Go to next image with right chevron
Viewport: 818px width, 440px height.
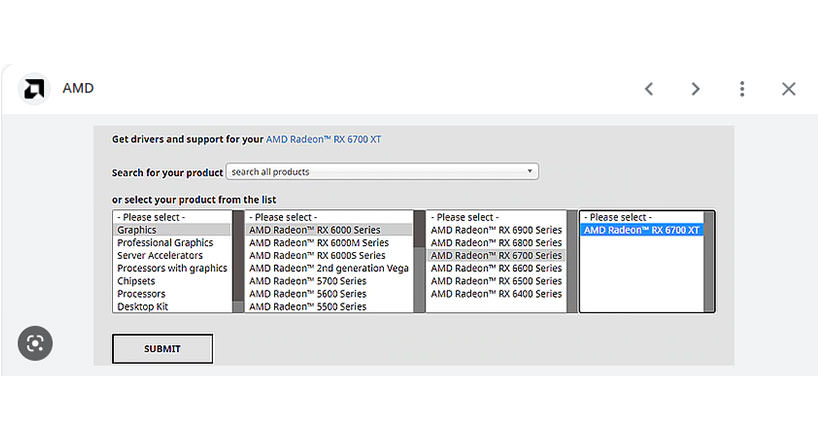point(695,89)
